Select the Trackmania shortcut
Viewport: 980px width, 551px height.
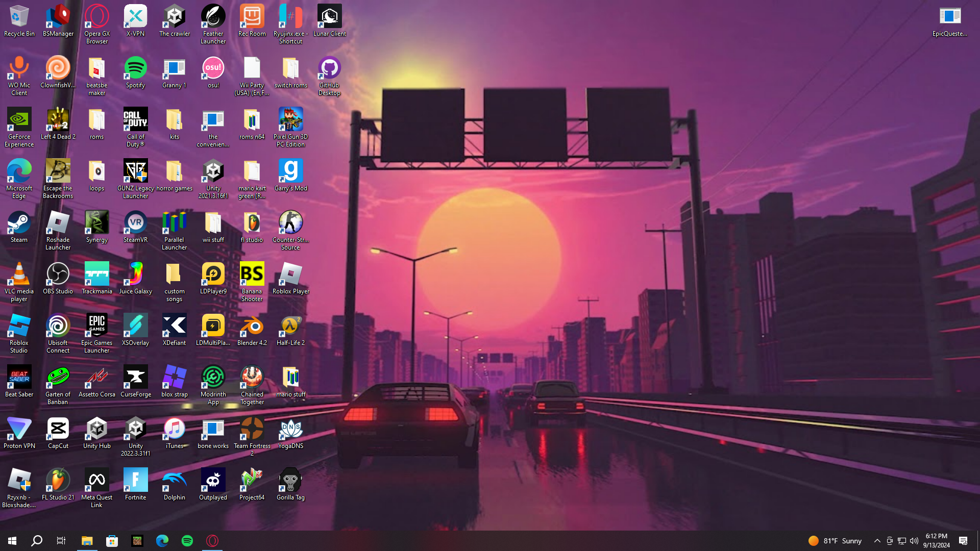tap(97, 279)
